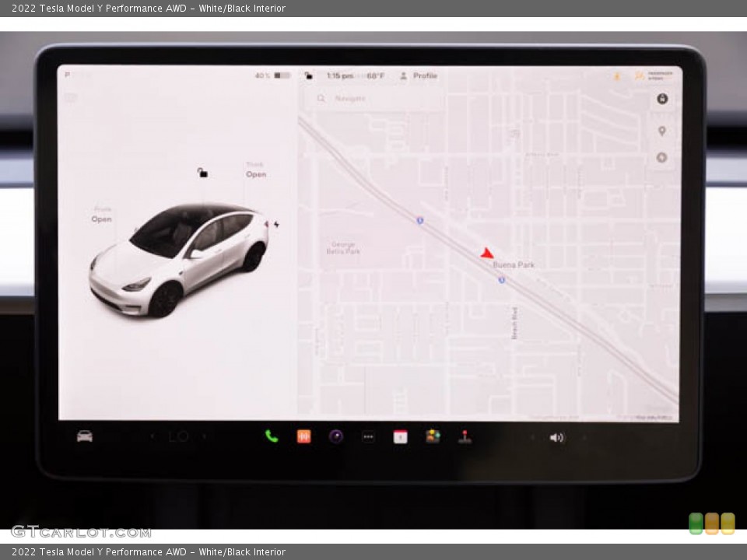Tap the Beach Blvd street label
The width and height of the screenshot is (747, 560).
514,324
